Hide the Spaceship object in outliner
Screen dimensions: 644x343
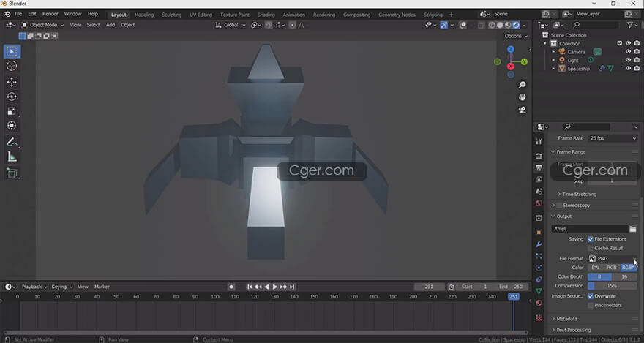point(628,69)
